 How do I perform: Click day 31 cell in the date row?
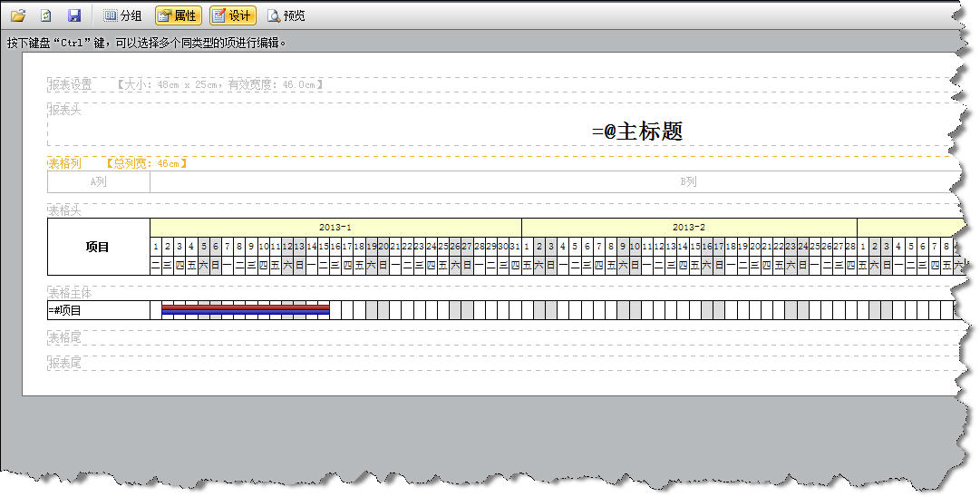tap(515, 247)
